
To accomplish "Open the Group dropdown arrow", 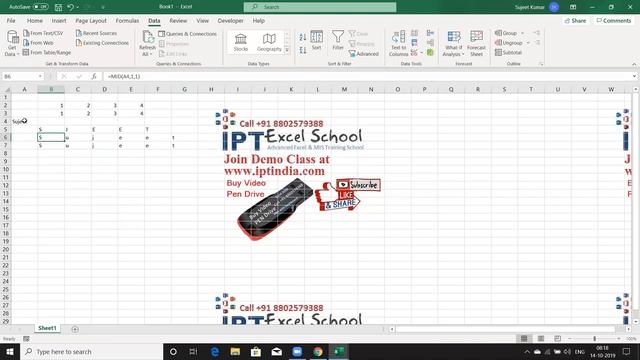I will (x=523, y=33).
